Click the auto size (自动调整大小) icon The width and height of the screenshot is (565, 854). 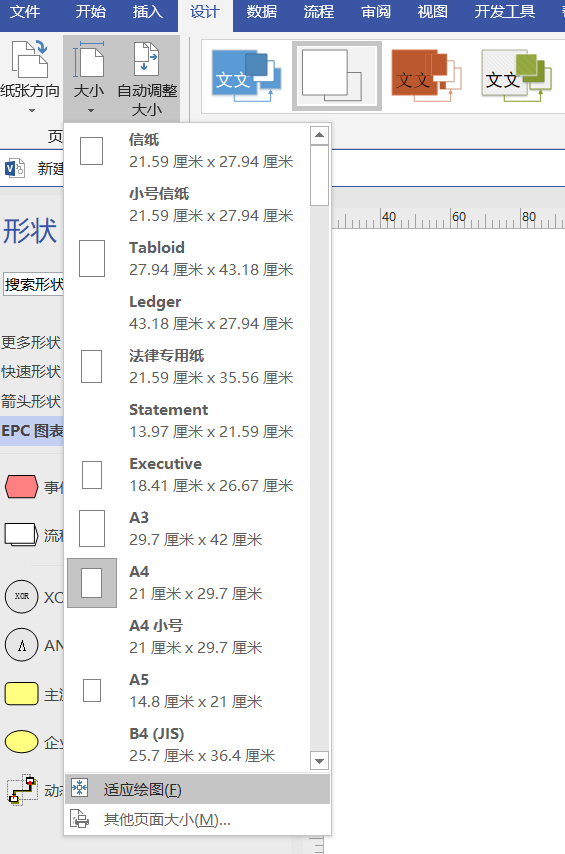tap(147, 60)
